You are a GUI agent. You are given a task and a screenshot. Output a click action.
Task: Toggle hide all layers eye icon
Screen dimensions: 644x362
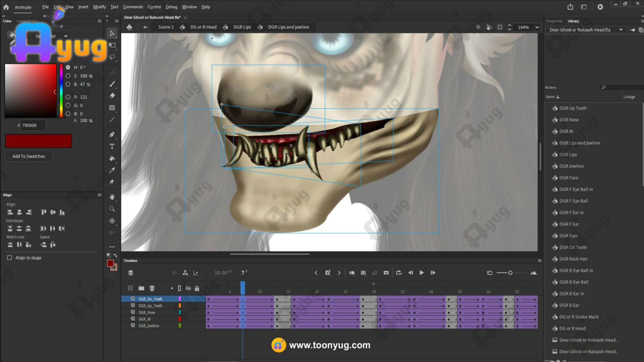188,288
